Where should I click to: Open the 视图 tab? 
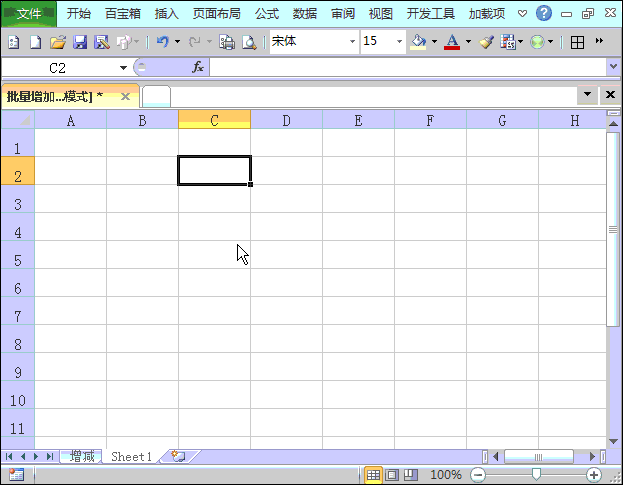[381, 14]
